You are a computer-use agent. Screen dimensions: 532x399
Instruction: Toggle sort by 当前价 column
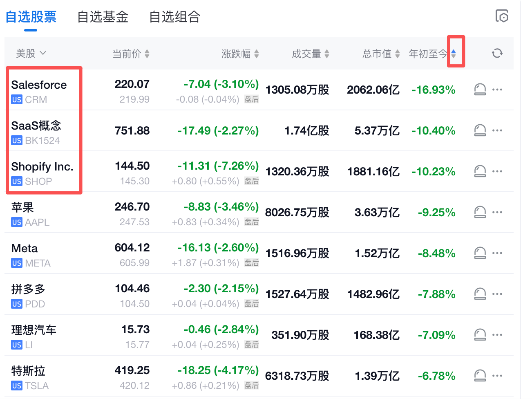(131, 54)
